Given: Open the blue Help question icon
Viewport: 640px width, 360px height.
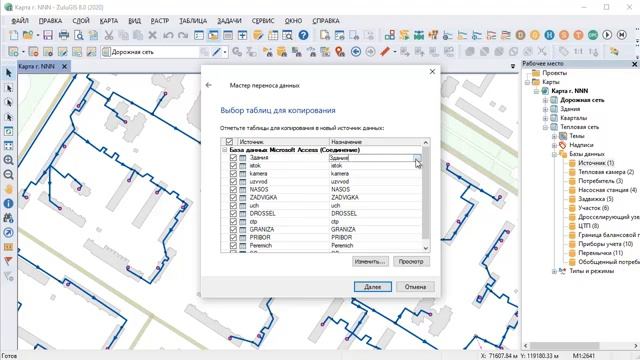Looking at the screenshot, I should point(303,36).
